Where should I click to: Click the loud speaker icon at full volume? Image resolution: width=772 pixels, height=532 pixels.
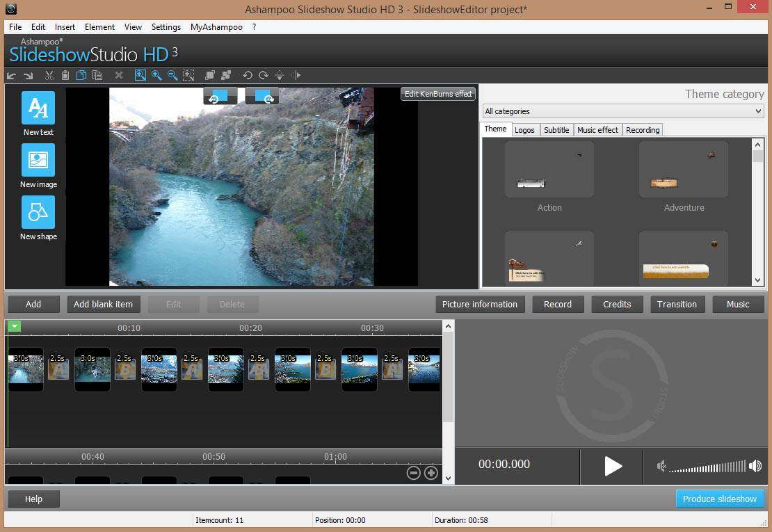pos(755,465)
